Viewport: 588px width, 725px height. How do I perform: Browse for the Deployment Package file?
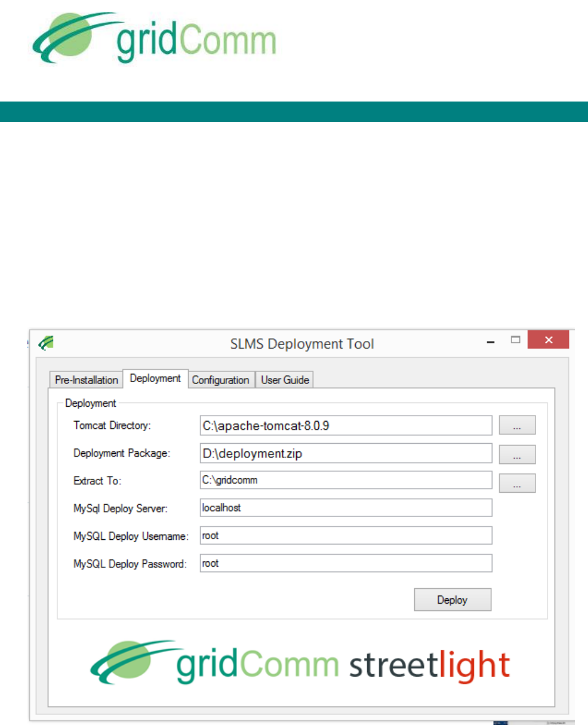[x=518, y=454]
